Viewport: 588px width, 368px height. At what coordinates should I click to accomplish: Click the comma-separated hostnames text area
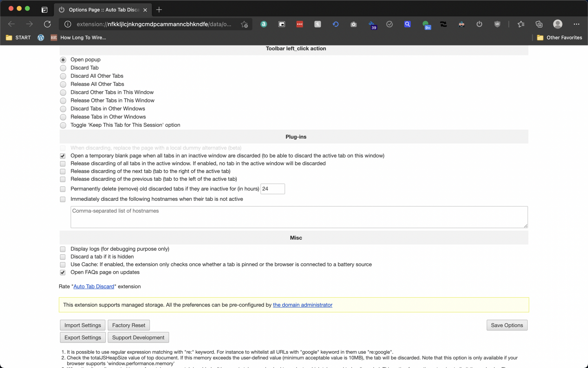coord(299,217)
